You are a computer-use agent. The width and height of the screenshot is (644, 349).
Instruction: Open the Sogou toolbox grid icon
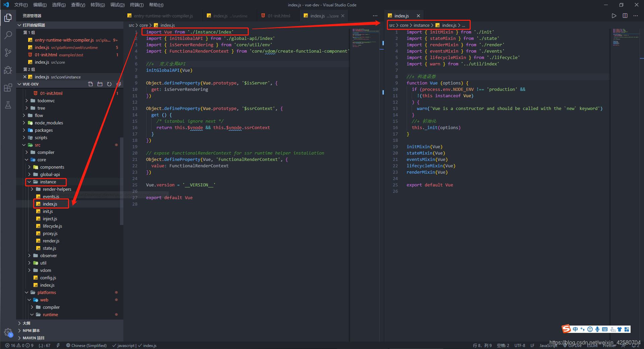tap(627, 329)
